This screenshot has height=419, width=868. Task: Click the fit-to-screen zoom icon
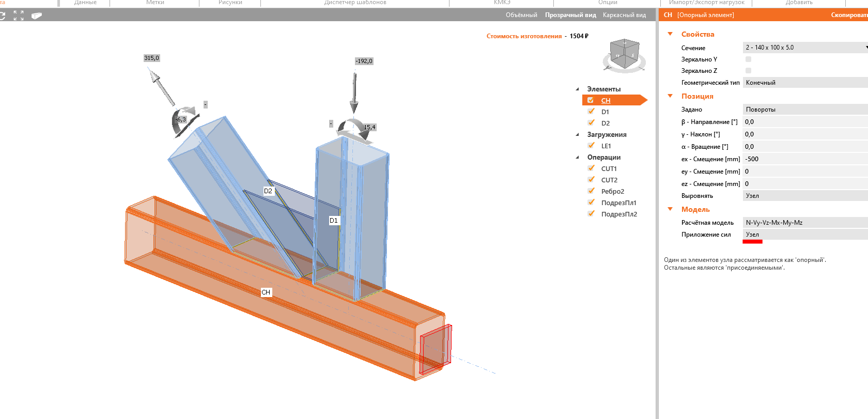tap(19, 15)
